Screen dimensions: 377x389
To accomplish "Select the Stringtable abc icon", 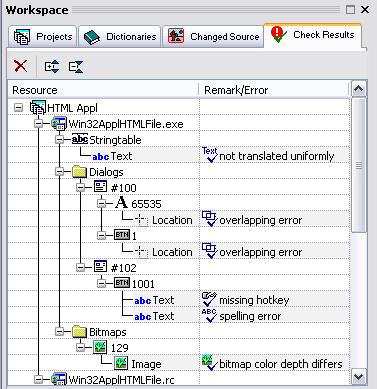I will click(80, 139).
